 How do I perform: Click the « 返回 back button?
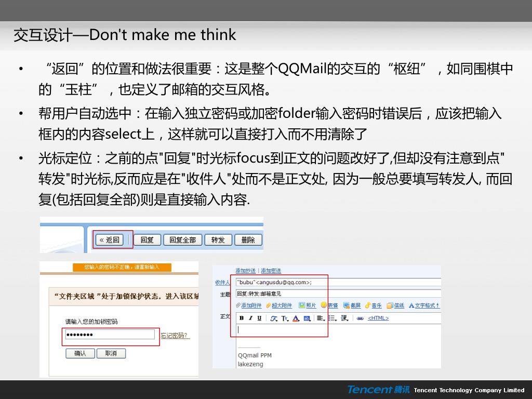coord(109,240)
